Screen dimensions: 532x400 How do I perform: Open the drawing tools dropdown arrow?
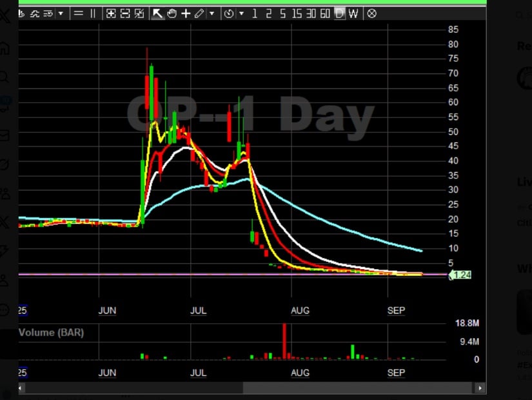coord(212,14)
